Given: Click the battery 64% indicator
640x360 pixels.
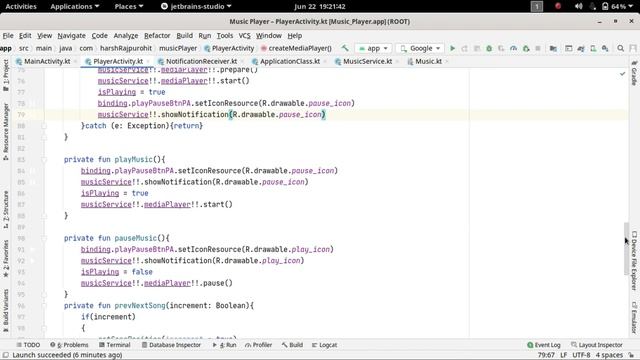Looking at the screenshot, I should 614,6.
